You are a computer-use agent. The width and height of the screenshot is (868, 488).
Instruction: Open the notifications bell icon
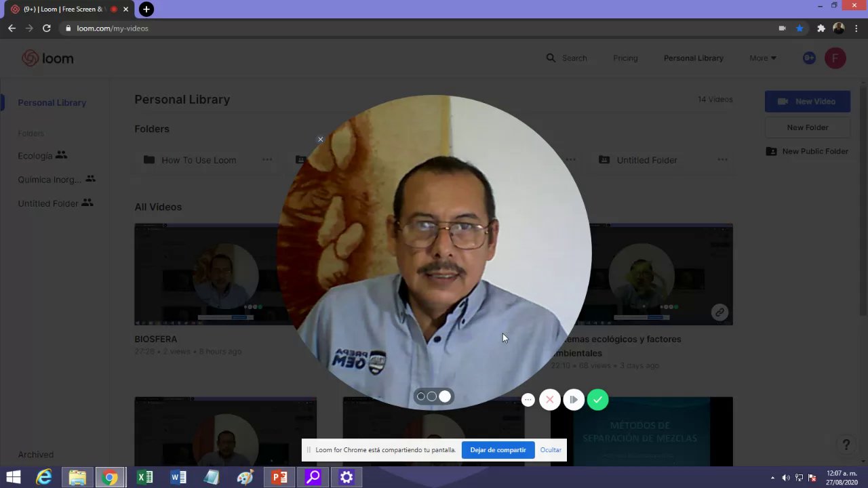808,58
